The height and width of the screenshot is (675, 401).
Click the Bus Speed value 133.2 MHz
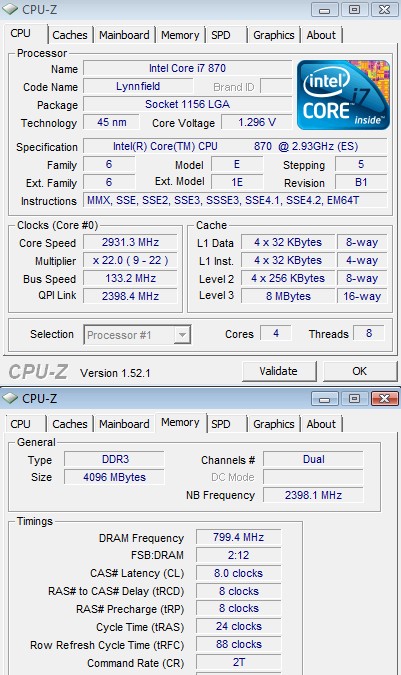click(130, 279)
